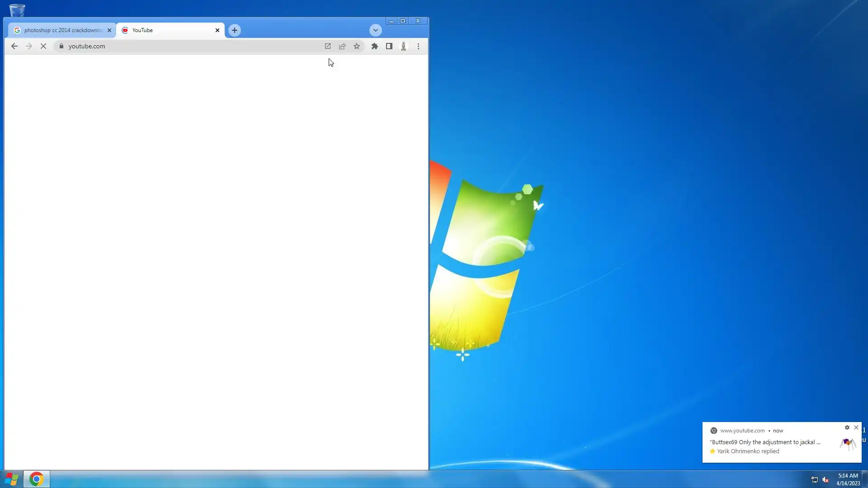868x488 pixels.
Task: Open the Extensions puzzle icon
Action: [x=374, y=46]
